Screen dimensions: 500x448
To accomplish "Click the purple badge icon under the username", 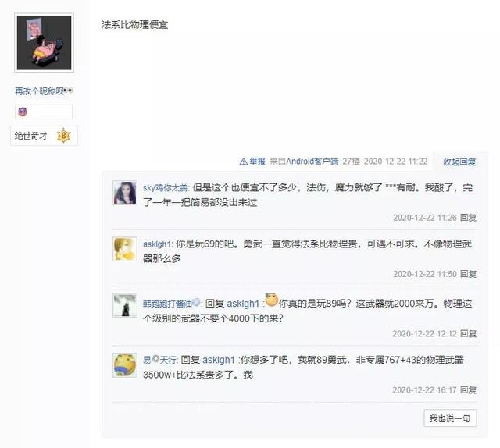I will (x=23, y=112).
